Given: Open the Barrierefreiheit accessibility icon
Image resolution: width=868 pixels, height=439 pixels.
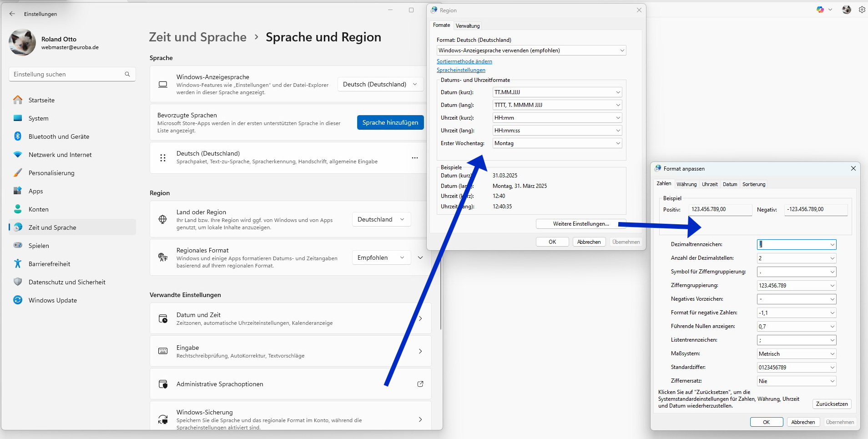Looking at the screenshot, I should pyautogui.click(x=18, y=264).
